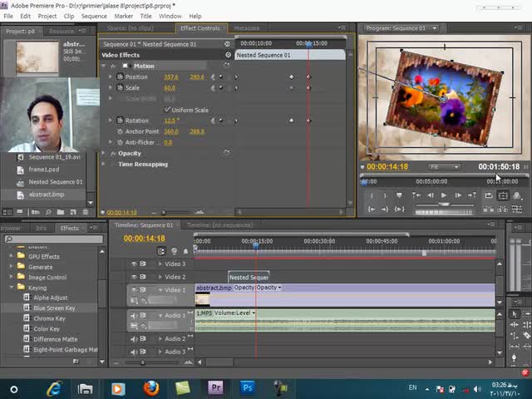
Task: Toggle the Position animation stopwatch
Action: tap(119, 76)
